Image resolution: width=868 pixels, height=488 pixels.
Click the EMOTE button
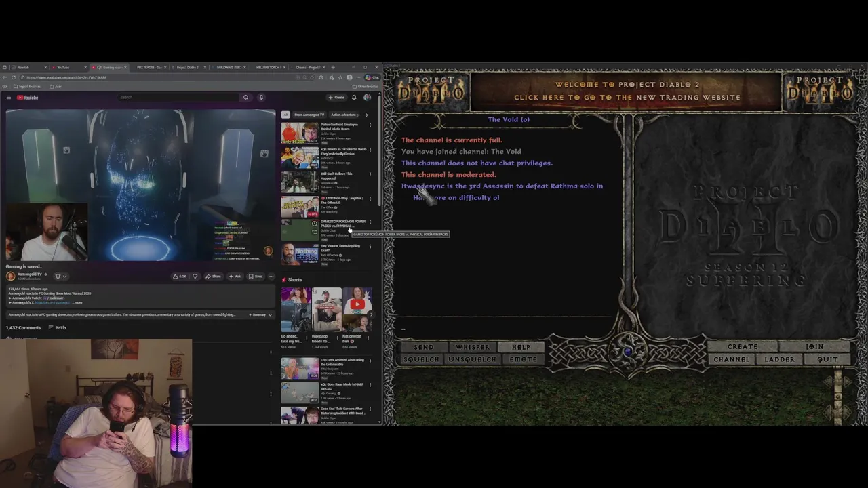pos(524,359)
